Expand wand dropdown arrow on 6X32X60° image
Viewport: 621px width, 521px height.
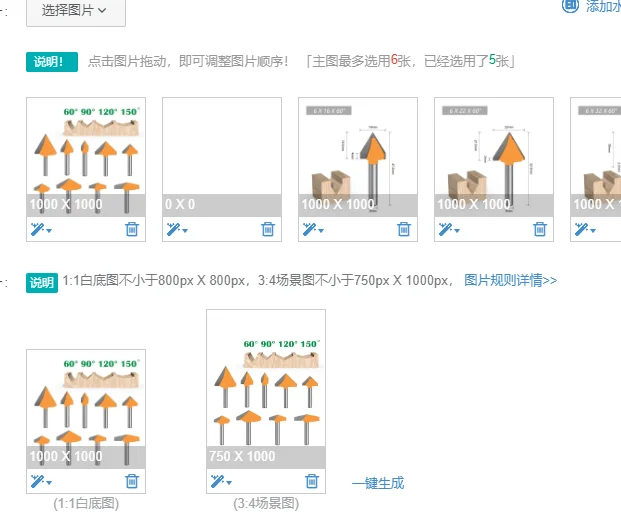click(x=593, y=230)
